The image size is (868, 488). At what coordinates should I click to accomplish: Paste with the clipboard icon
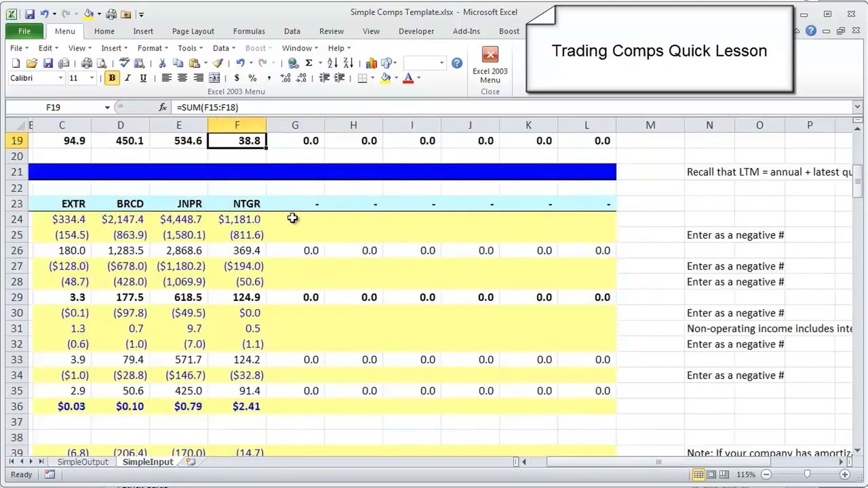pos(195,63)
